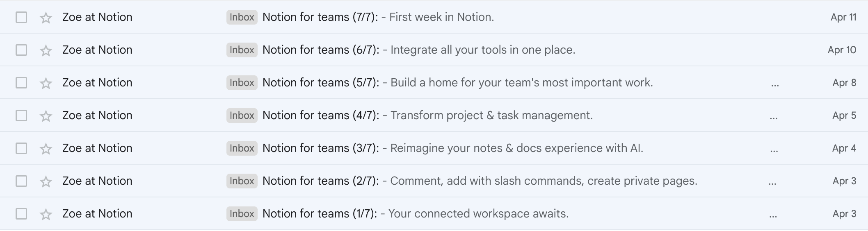Click Inbox label on Notion for teams (7/7)

(242, 17)
